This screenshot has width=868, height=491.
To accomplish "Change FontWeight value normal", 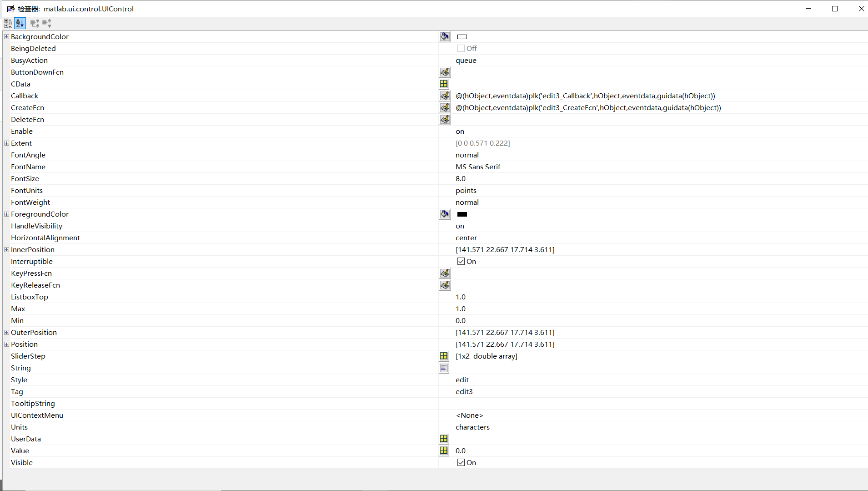I will tap(467, 202).
